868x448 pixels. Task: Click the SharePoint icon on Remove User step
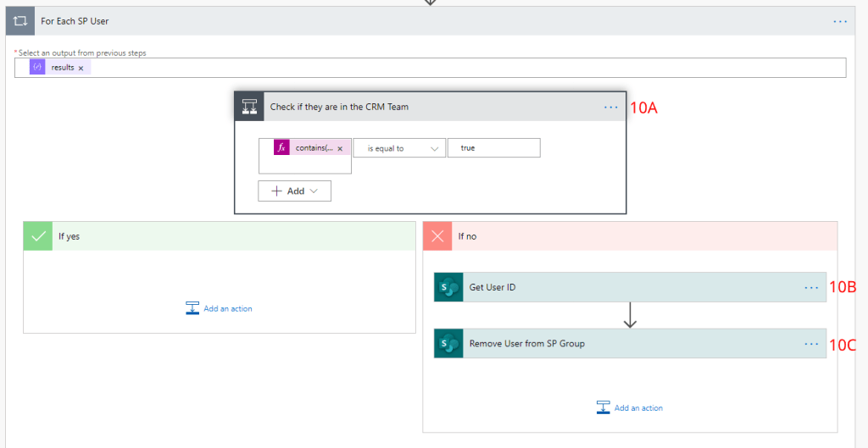point(448,344)
